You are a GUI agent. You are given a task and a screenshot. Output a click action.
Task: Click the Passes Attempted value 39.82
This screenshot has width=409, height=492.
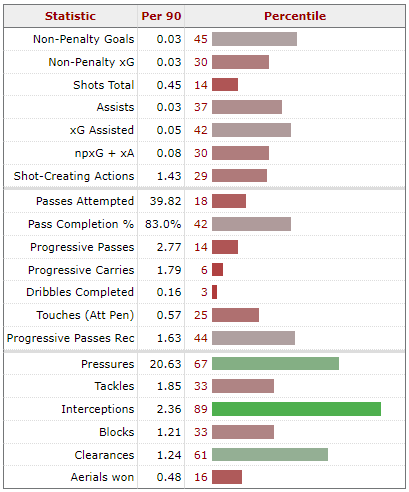pyautogui.click(x=165, y=201)
